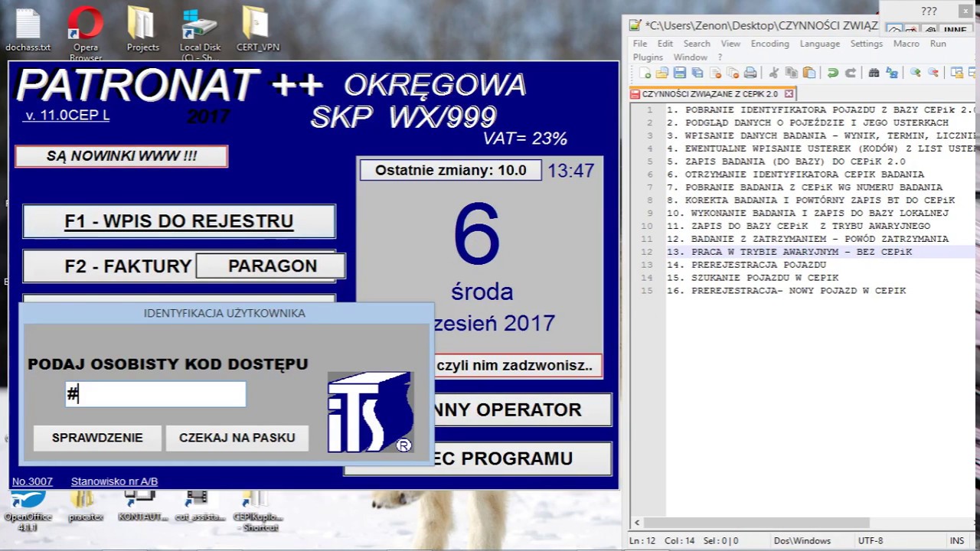Click the 'czyli nim zadzwonisz..' red-bordered button

(518, 365)
